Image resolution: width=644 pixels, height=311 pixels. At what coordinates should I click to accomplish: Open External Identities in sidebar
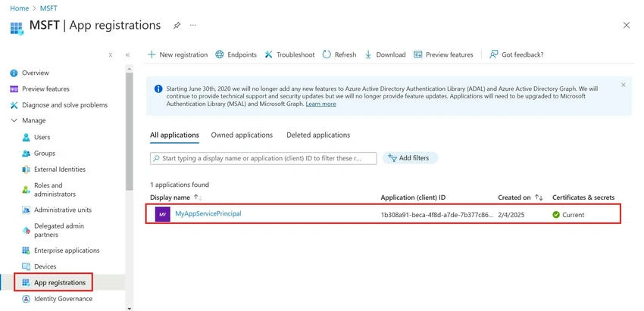pos(60,169)
